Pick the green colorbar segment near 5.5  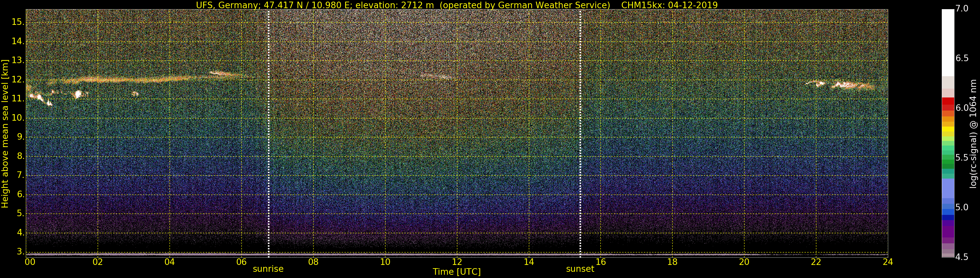coord(948,160)
